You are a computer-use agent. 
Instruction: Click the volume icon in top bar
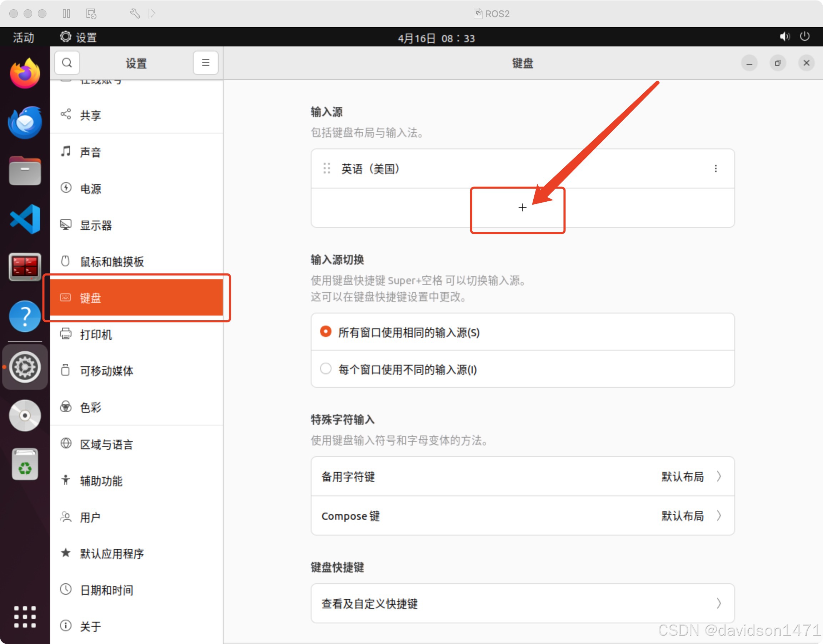(x=784, y=37)
